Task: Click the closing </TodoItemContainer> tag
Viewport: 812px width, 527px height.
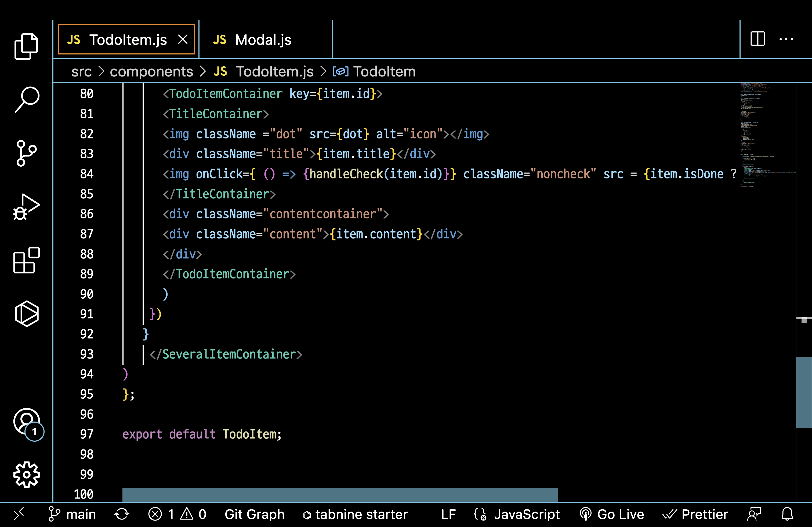Action: (229, 274)
